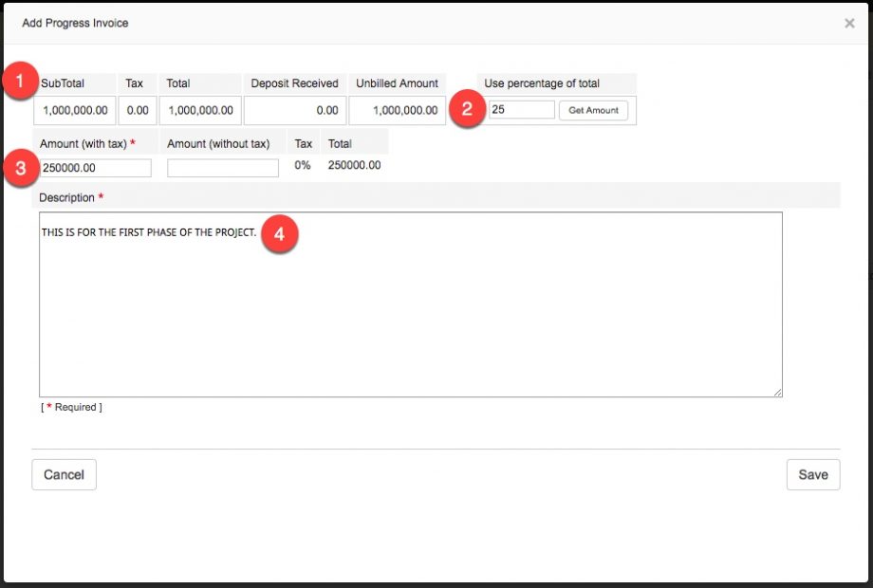Click the Unbilled Amount field
The height and width of the screenshot is (588, 873).
(x=396, y=109)
